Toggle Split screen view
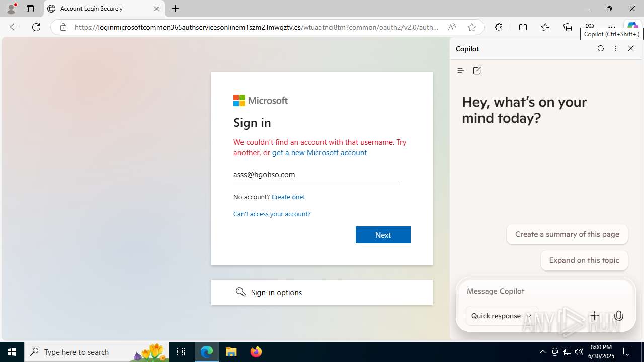The width and height of the screenshot is (644, 362). [x=523, y=27]
